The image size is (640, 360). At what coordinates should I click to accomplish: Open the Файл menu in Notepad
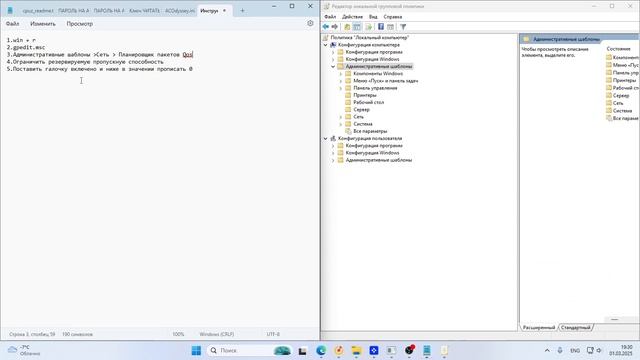[12, 24]
